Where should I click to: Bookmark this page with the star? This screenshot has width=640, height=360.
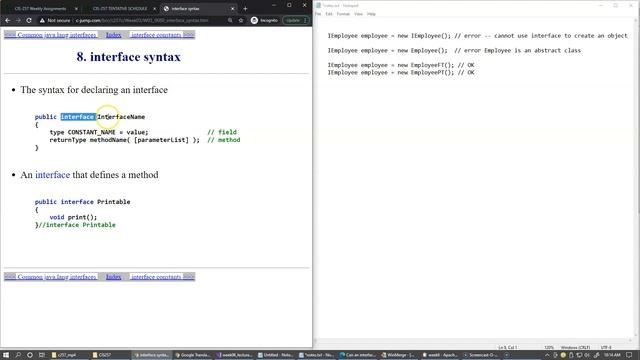point(241,20)
